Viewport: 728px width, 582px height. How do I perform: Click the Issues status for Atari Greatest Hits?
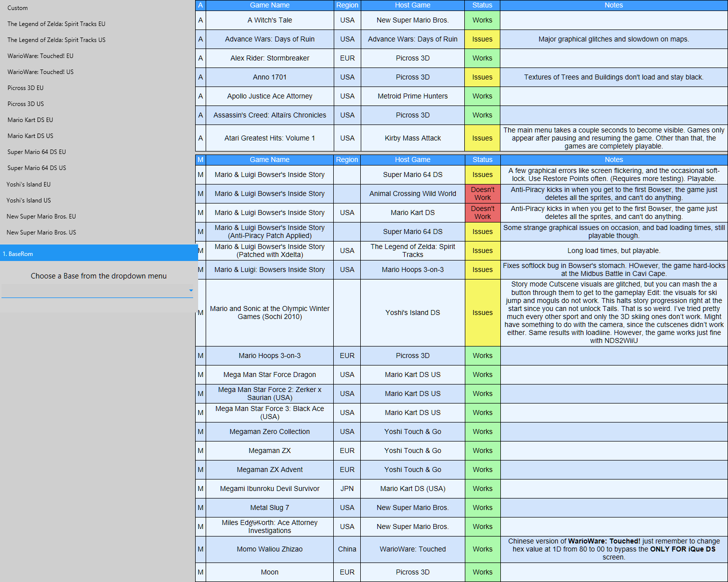482,138
